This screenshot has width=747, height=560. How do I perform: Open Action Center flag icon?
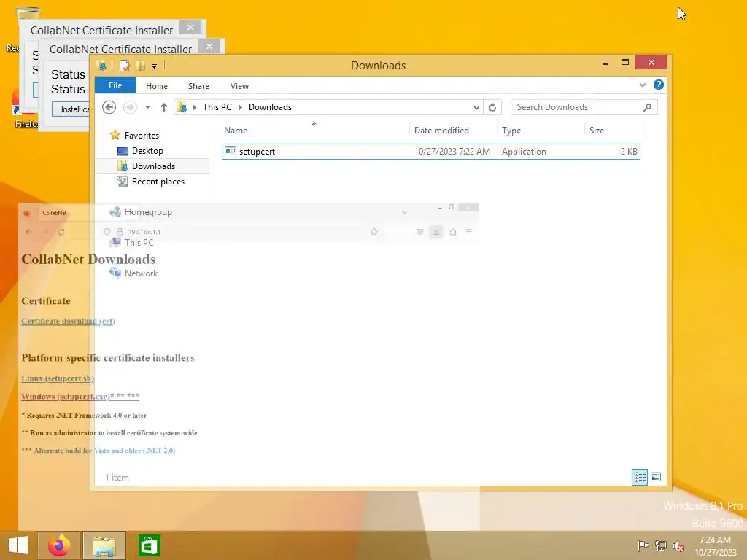click(x=643, y=545)
